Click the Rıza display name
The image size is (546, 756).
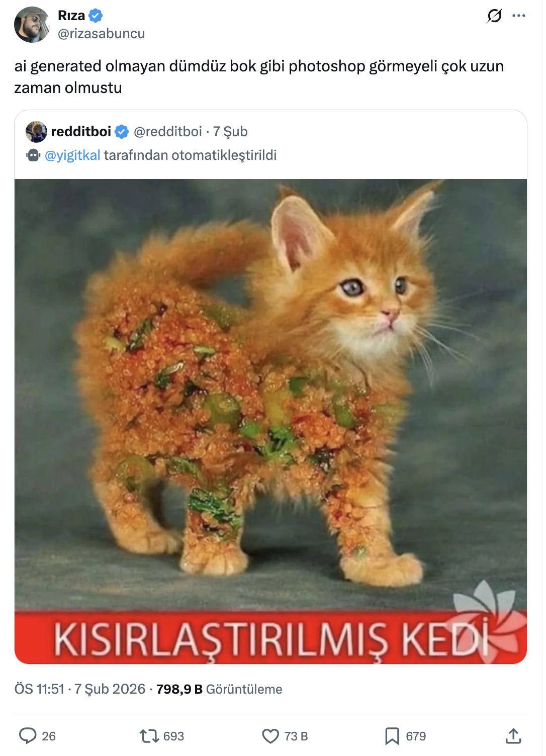click(x=71, y=16)
